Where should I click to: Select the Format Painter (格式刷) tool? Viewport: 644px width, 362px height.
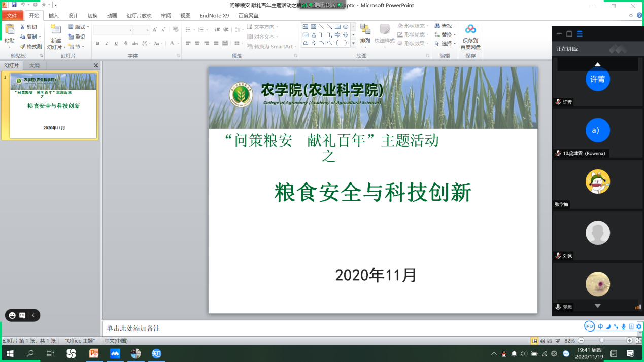pos(30,46)
